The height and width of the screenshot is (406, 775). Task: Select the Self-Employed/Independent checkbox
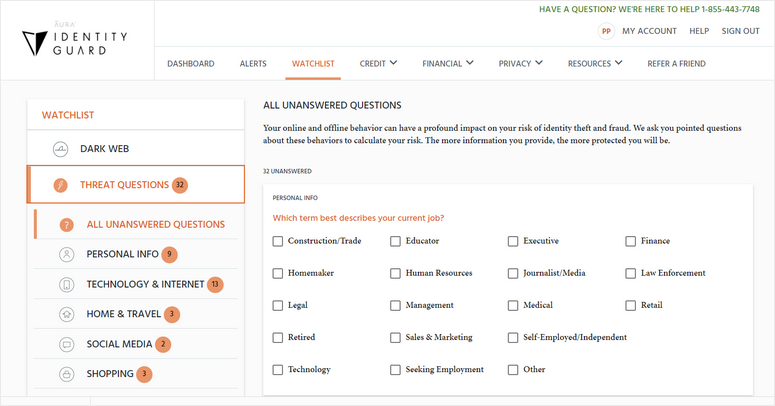pos(513,337)
